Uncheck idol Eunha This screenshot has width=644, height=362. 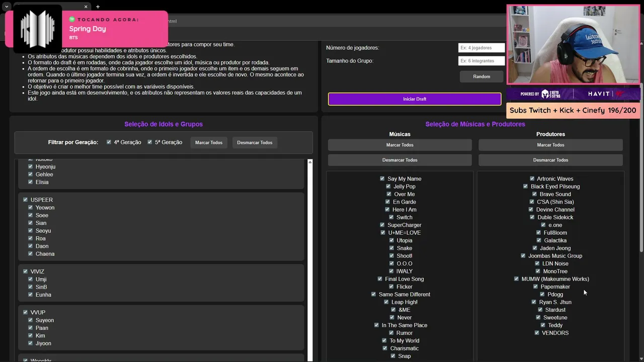pyautogui.click(x=30, y=295)
